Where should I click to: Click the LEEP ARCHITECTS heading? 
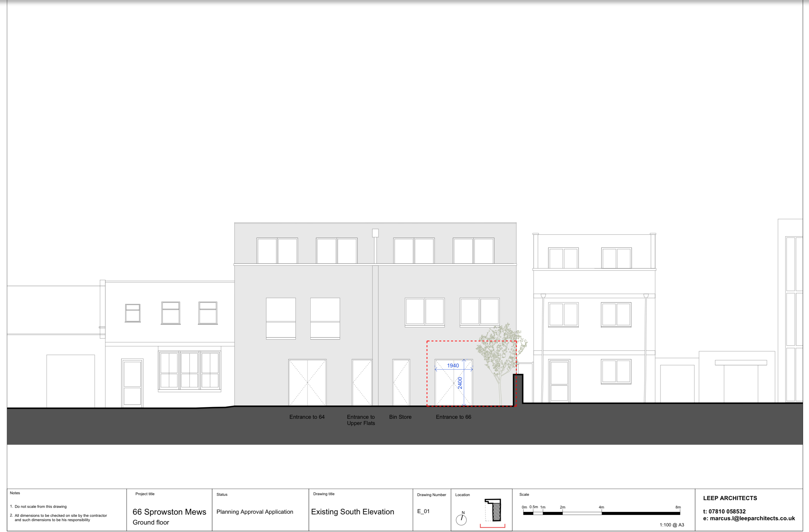[730, 498]
